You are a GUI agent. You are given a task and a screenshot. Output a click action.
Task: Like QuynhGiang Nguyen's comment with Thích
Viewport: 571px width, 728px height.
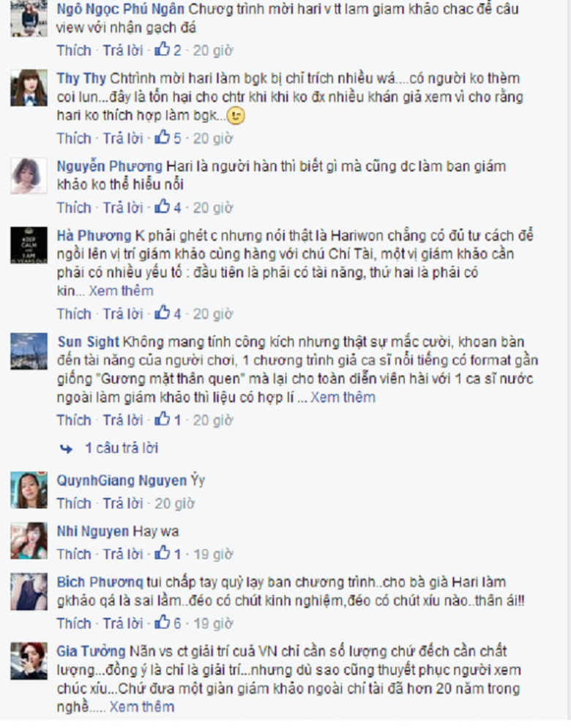pyautogui.click(x=74, y=503)
